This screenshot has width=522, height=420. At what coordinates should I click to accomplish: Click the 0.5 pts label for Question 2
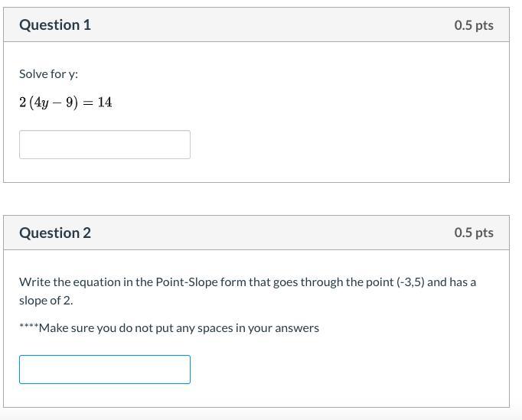[x=473, y=233]
